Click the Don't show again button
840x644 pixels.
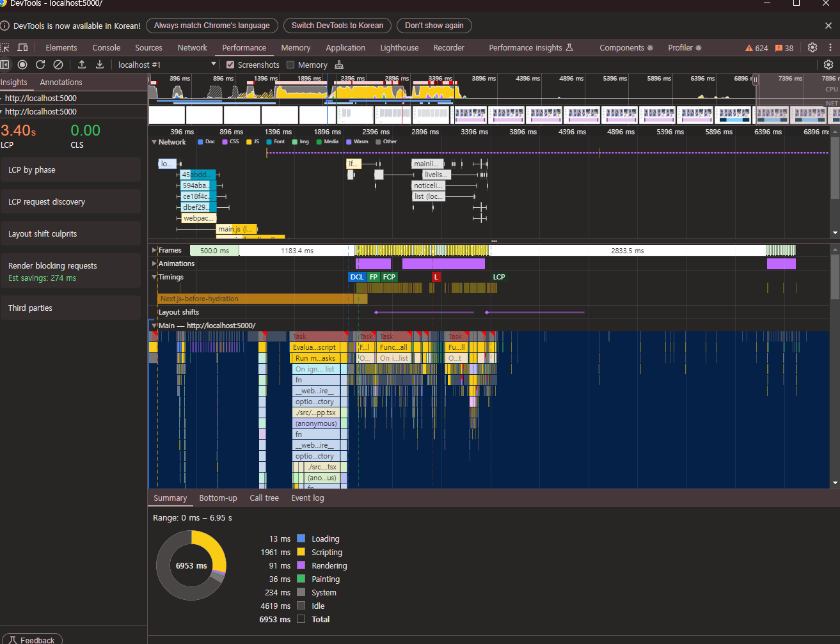point(434,26)
